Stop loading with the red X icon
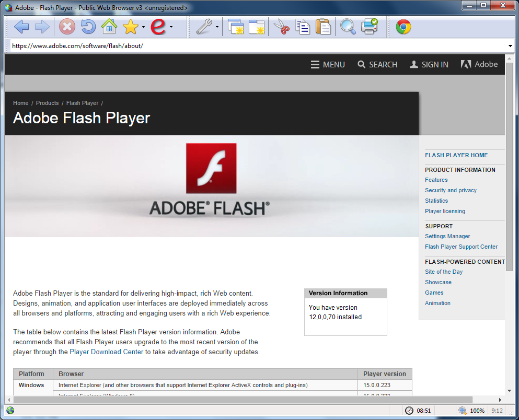This screenshot has width=519, height=420. pyautogui.click(x=67, y=27)
